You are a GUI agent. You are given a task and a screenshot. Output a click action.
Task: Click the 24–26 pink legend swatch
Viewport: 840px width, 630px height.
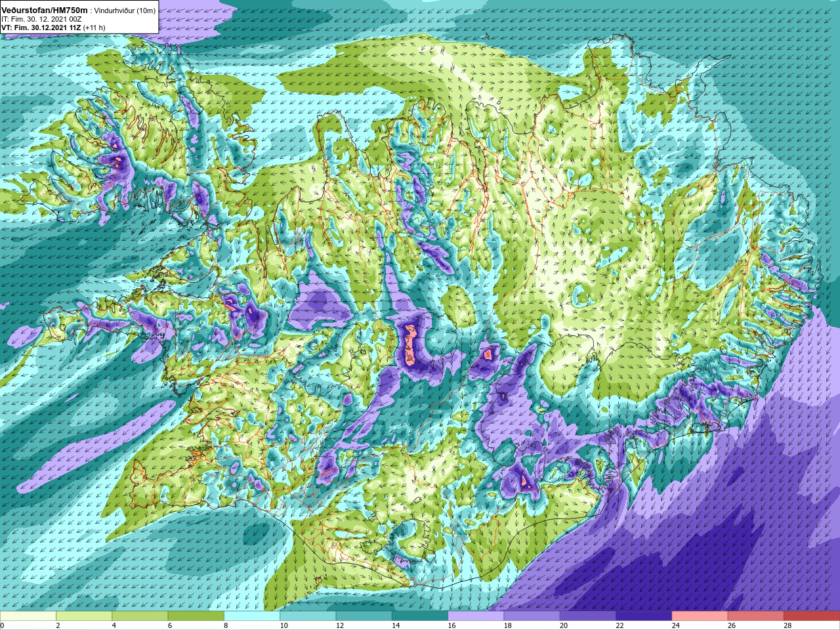pyautogui.click(x=700, y=616)
